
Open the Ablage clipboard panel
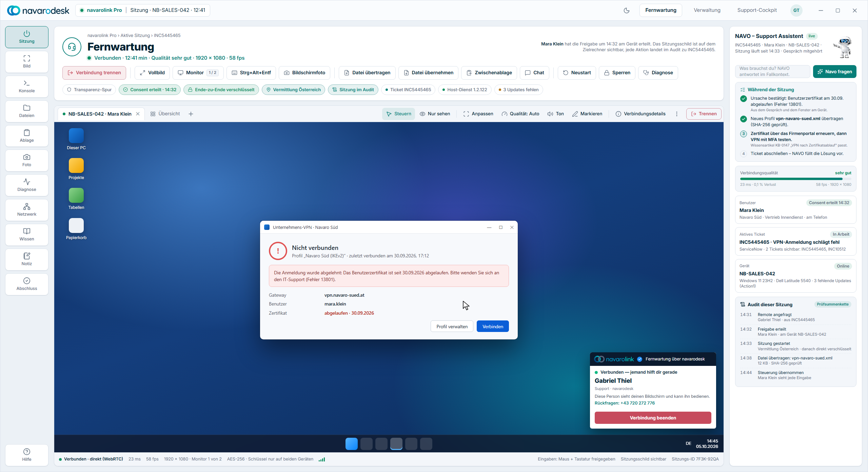(x=27, y=136)
